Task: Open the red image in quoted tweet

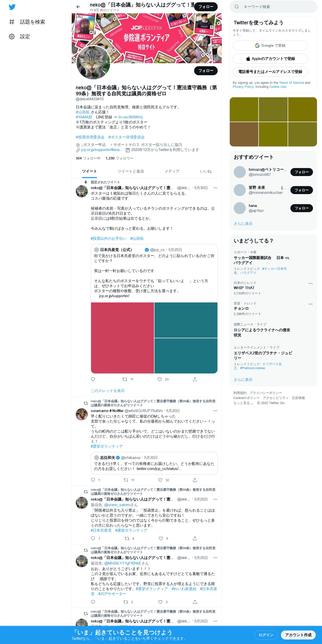Action: click(x=122, y=338)
